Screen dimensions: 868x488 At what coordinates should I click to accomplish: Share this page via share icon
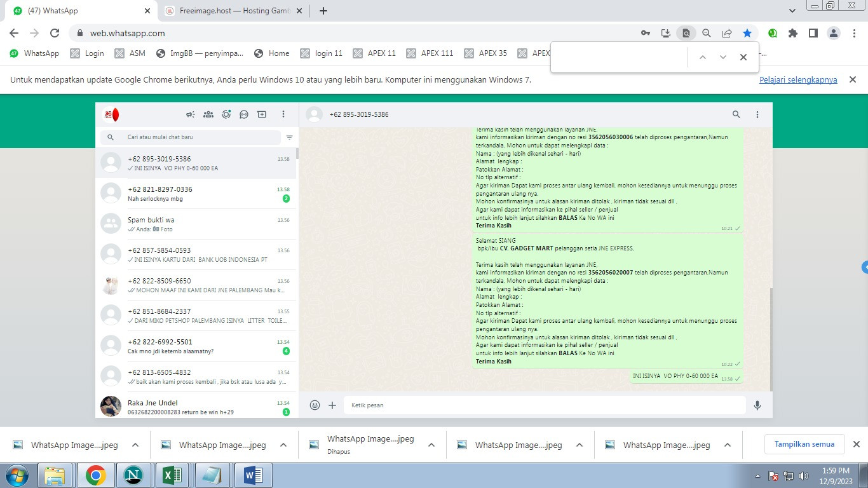pyautogui.click(x=727, y=33)
